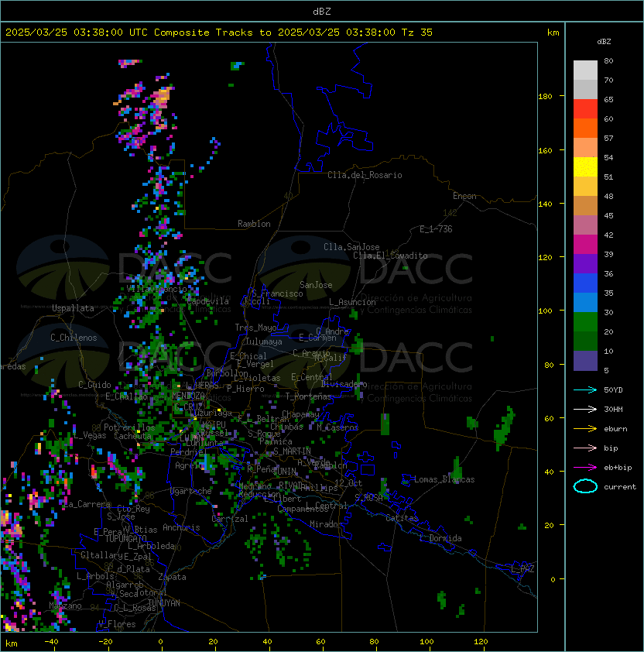Click the 'Mirador' label
Viewport: 644px width, 652px height.
click(x=327, y=524)
